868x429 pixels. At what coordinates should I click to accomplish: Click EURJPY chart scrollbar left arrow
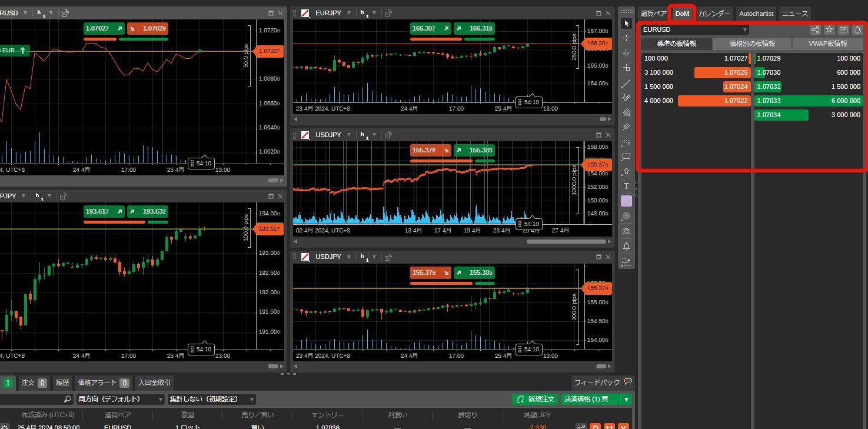(x=295, y=119)
